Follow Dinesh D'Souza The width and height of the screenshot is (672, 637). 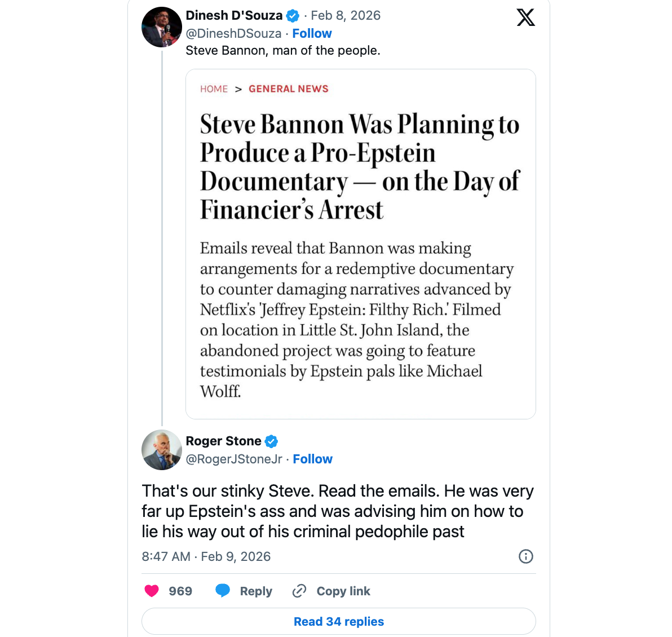coord(312,33)
